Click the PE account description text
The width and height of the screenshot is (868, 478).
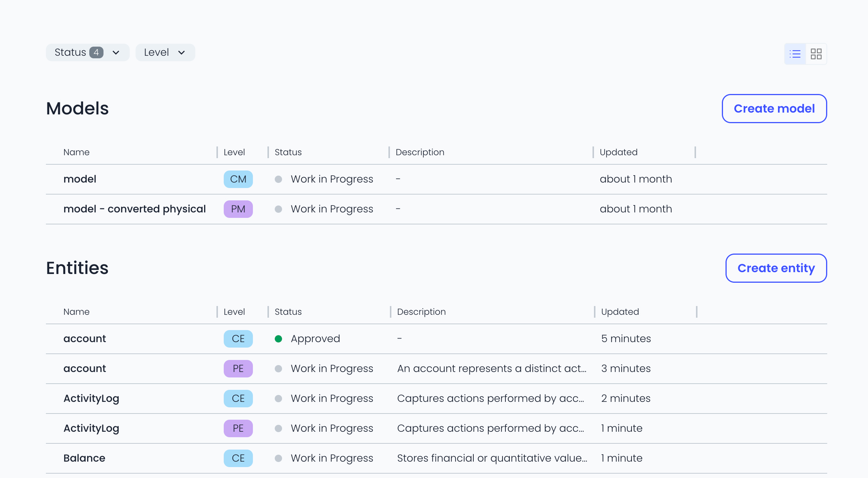(492, 369)
